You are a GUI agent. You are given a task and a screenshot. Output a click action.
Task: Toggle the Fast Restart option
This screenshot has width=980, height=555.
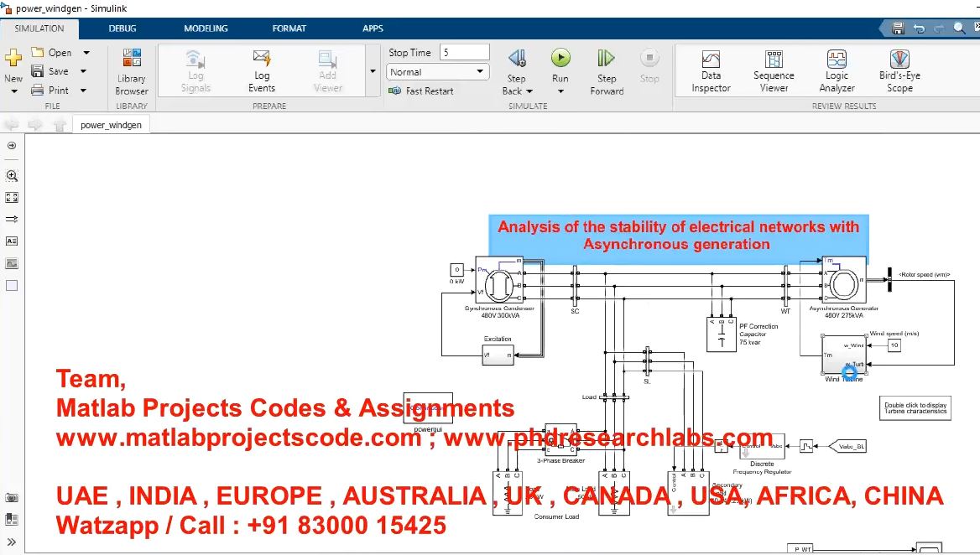click(x=420, y=91)
